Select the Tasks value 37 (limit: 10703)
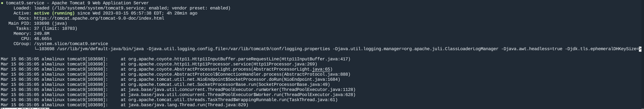This screenshot has width=644, height=109. pos(56,29)
